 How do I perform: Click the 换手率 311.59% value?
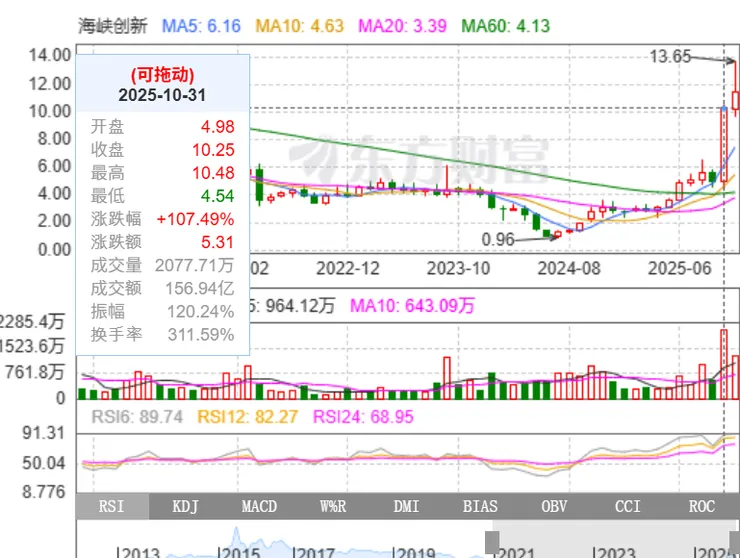pyautogui.click(x=201, y=335)
